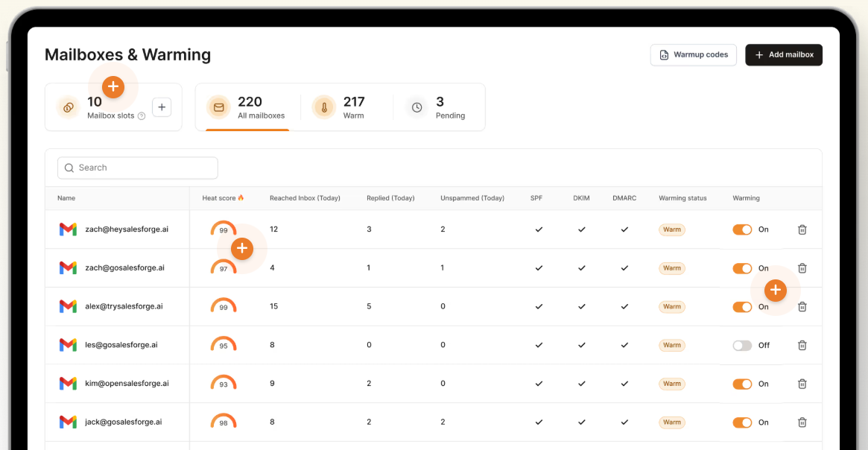The width and height of the screenshot is (868, 450).
Task: Open the Warmup codes button
Action: 693,55
